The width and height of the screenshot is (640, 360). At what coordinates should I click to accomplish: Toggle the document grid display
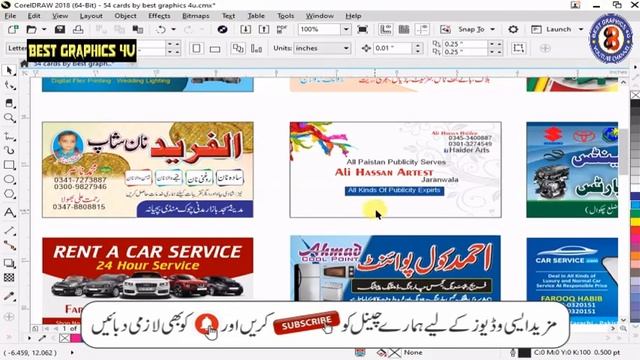(x=404, y=29)
